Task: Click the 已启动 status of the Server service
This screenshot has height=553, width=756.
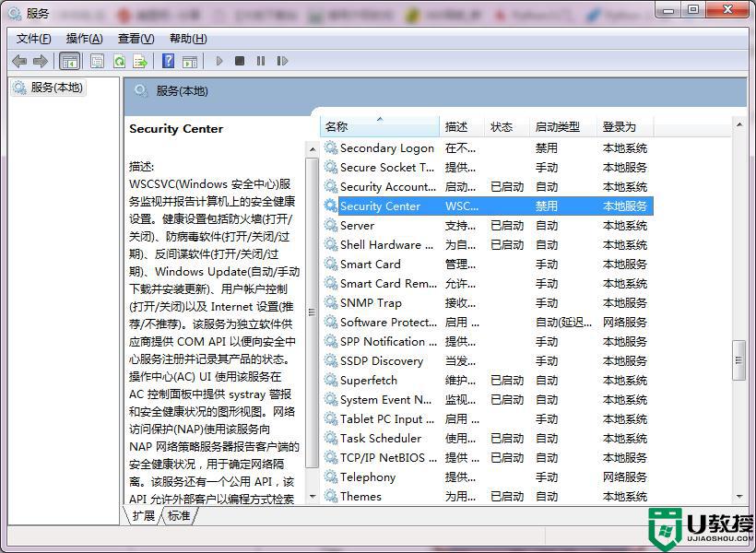Action: click(507, 225)
